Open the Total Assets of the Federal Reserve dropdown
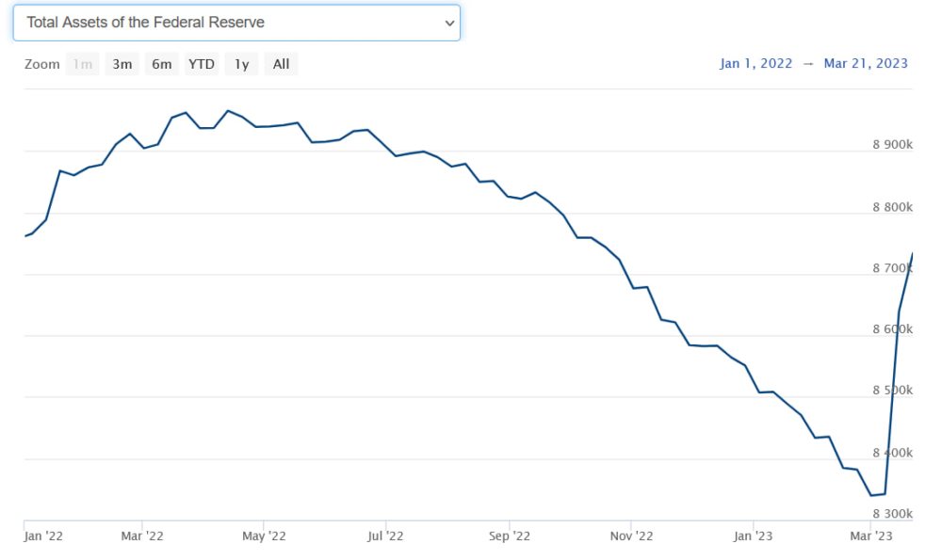942x560 pixels. pos(236,23)
